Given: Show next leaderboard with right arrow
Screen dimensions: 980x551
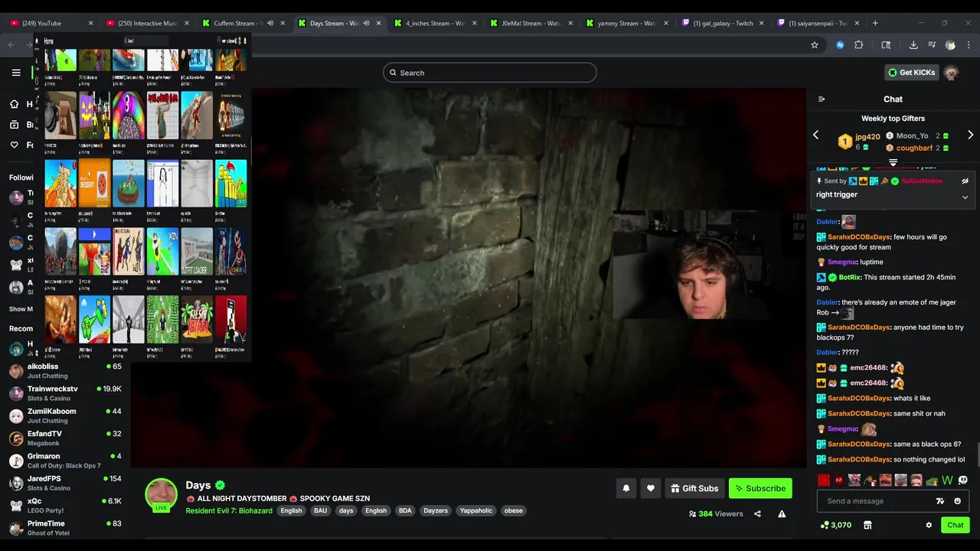Looking at the screenshot, I should pos(970,135).
